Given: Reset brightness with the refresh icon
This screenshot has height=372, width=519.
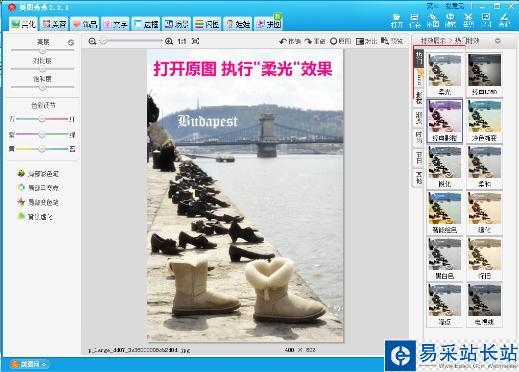Looking at the screenshot, I should tap(71, 43).
